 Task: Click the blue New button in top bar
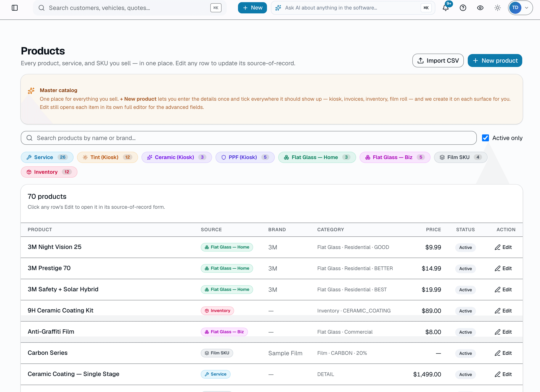coord(252,8)
